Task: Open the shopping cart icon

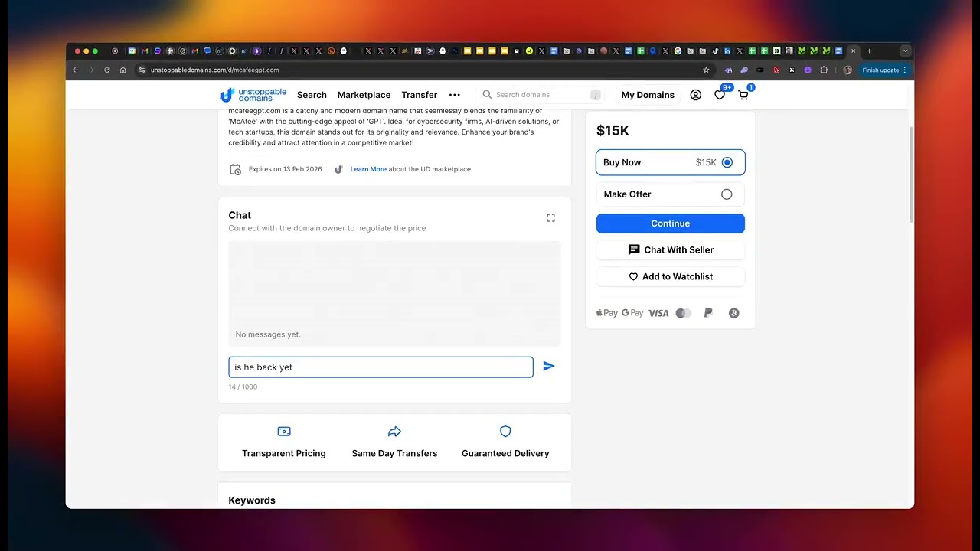Action: tap(743, 95)
